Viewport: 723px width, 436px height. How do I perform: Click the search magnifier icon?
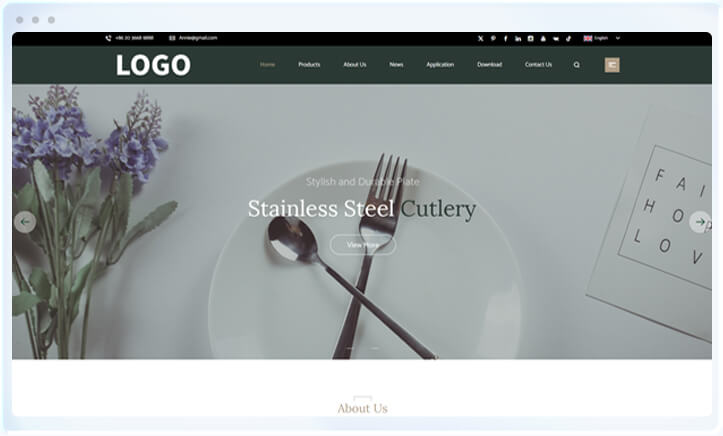[x=576, y=65]
